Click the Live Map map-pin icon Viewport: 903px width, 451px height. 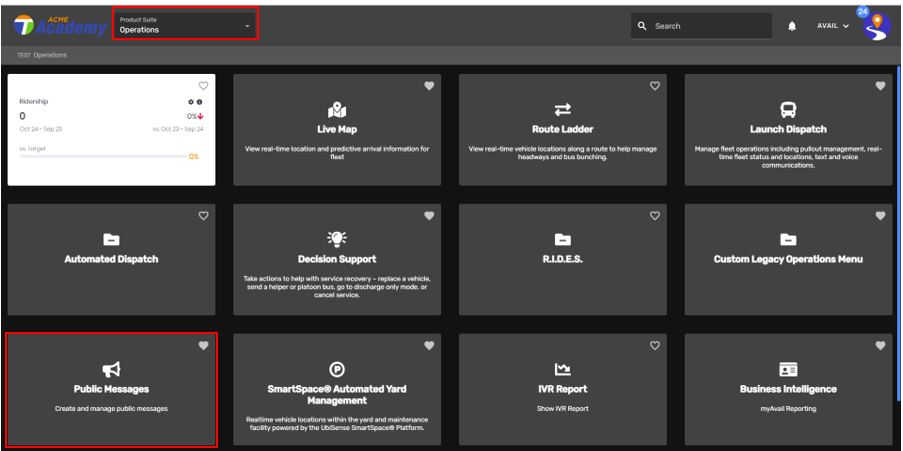[x=337, y=110]
